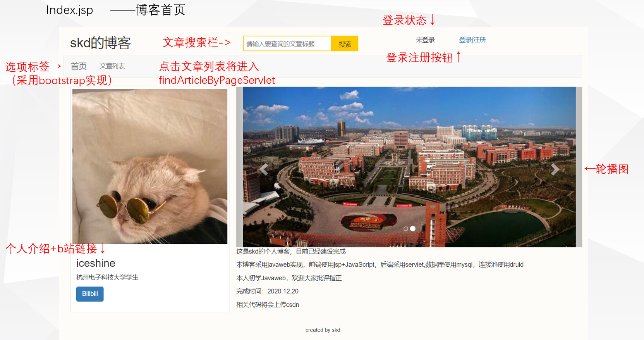
Task: Click the Index.jsp heading label
Action: (70, 10)
